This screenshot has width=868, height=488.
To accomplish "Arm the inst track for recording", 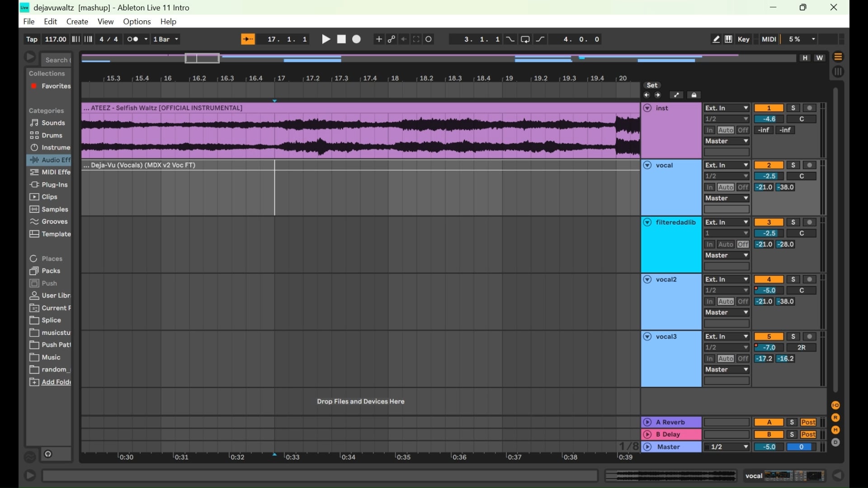I will [x=810, y=108].
